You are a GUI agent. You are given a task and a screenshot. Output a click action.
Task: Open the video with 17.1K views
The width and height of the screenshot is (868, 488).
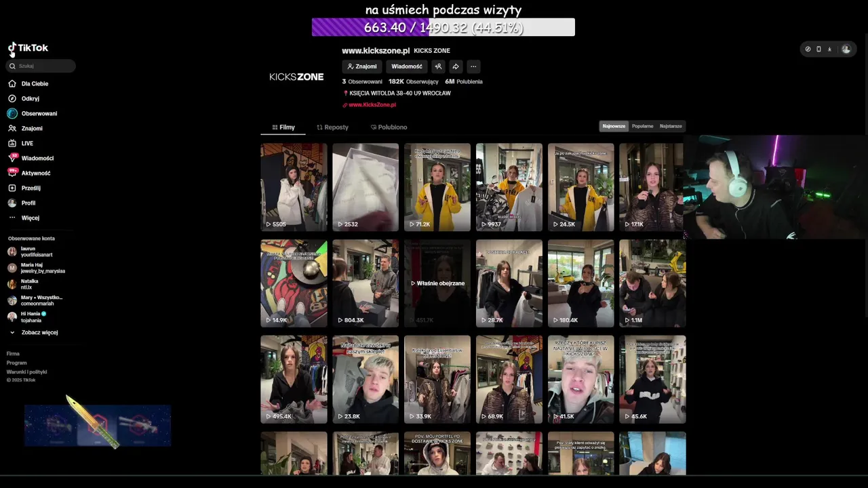[x=652, y=187]
